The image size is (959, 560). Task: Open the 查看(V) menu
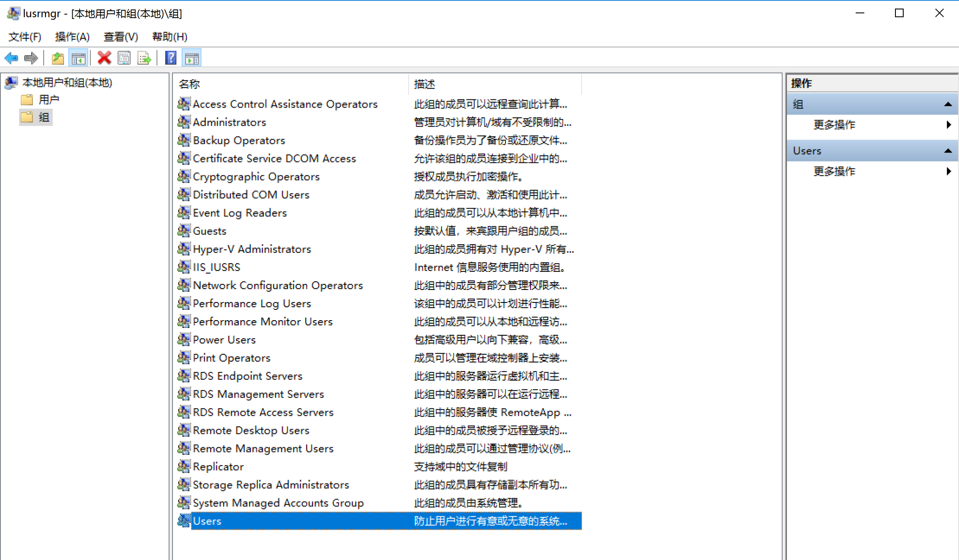pyautogui.click(x=121, y=37)
